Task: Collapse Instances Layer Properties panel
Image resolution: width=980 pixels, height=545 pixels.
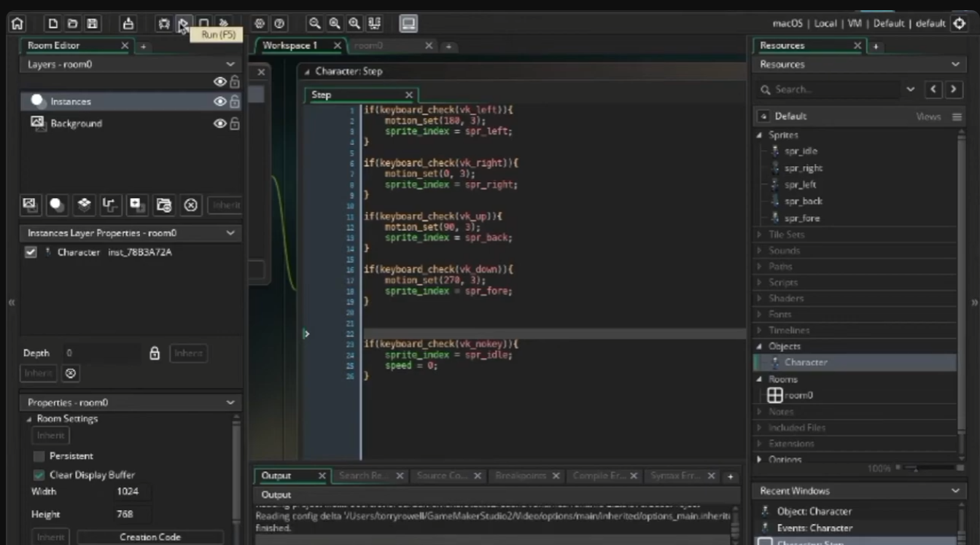Action: (x=230, y=233)
